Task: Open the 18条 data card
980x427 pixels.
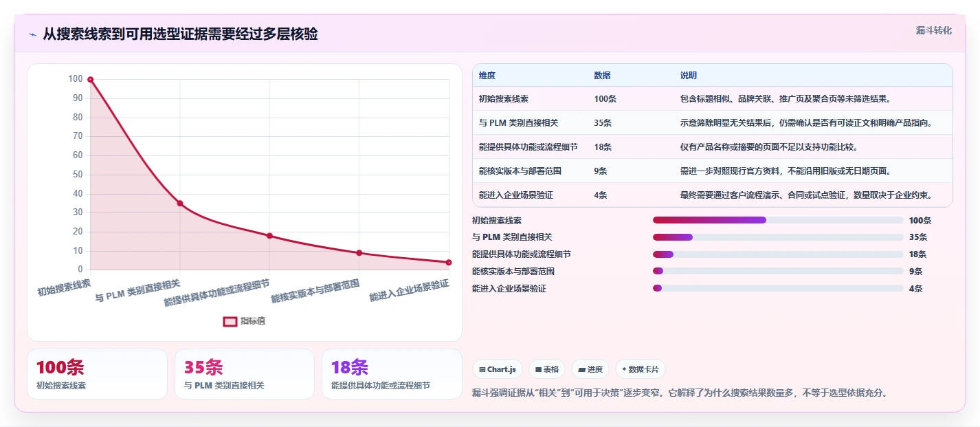Action: click(x=392, y=374)
